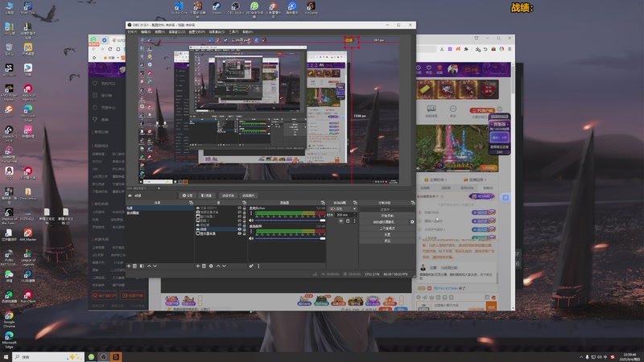
Task: Adjust the second mixer channel volume slider
Action: tap(290, 238)
